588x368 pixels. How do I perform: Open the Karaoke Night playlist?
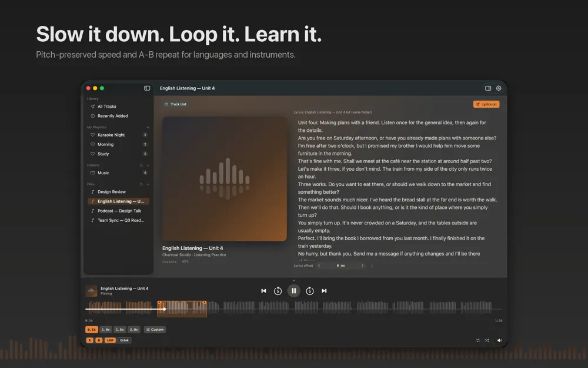point(118,135)
